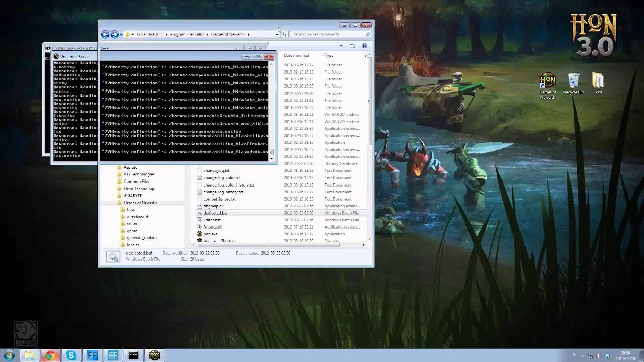The height and width of the screenshot is (362, 644).
Task: Select the compat_ignore.txt file
Action: 219,199
